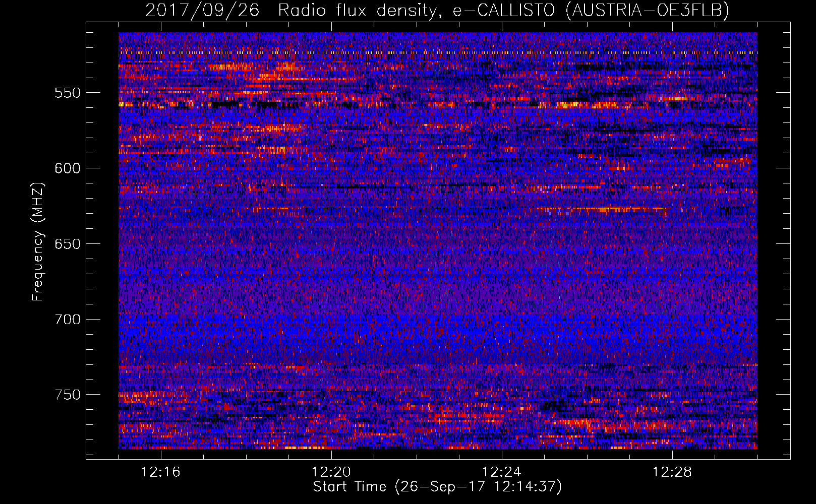Click the 12:28 time tick label
Screen dimensions: 816x504
(672, 472)
